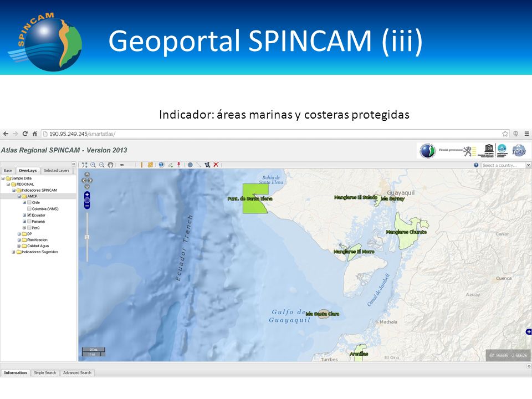The image size is (532, 399).
Task: Enable the Panamá layer checkbox
Action: 29,221
